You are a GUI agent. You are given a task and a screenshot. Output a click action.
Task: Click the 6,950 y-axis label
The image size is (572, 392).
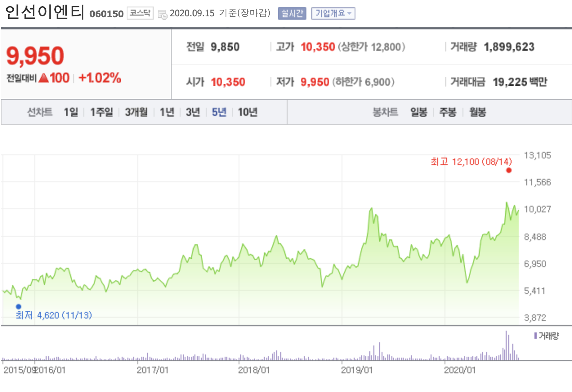click(535, 264)
